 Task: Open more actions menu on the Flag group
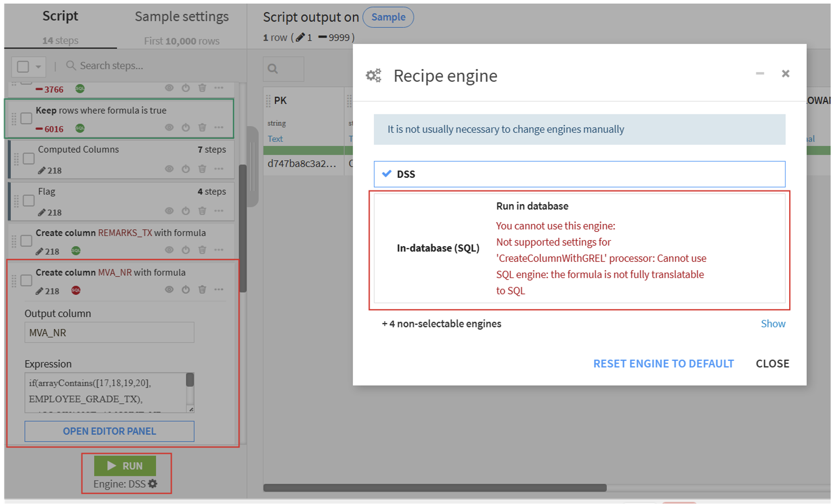coord(219,211)
